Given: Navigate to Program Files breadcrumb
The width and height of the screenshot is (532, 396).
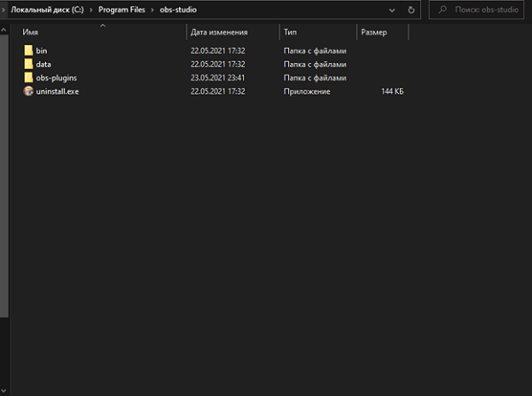Looking at the screenshot, I should [121, 10].
